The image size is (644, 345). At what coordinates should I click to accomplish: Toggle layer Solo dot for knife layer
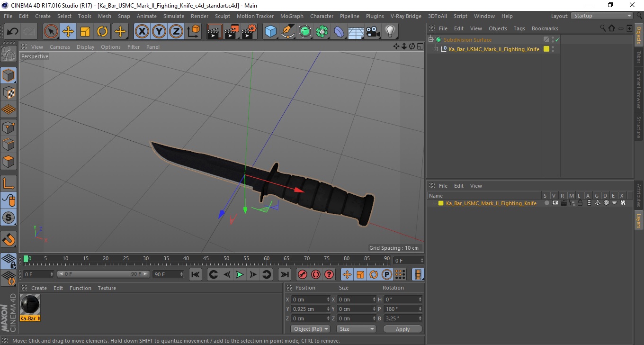pos(546,203)
